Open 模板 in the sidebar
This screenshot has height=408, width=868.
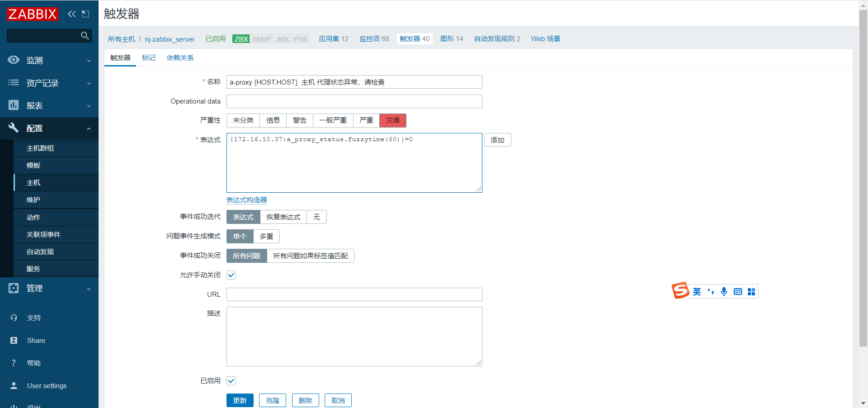(x=56, y=166)
